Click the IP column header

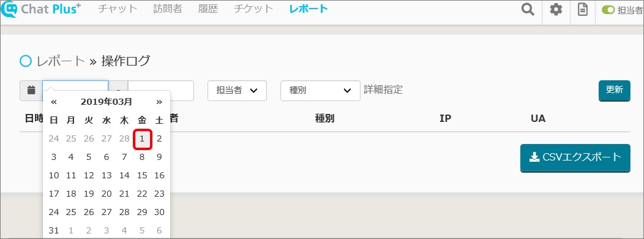pyautogui.click(x=445, y=119)
